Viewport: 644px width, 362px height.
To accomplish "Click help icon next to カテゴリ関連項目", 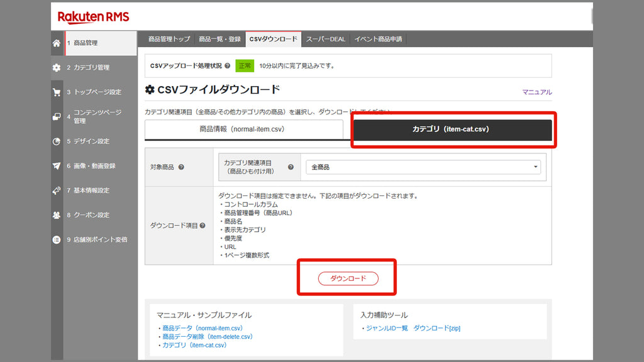I will pyautogui.click(x=291, y=167).
